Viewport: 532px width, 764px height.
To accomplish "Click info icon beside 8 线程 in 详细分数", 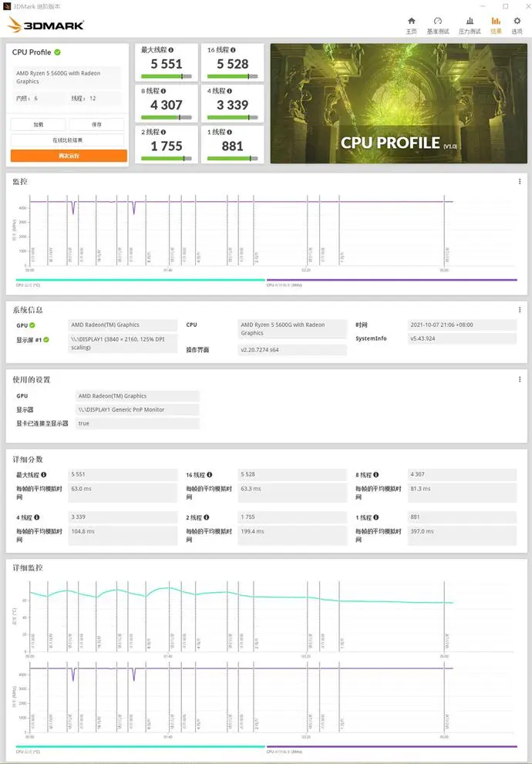I will click(375, 475).
